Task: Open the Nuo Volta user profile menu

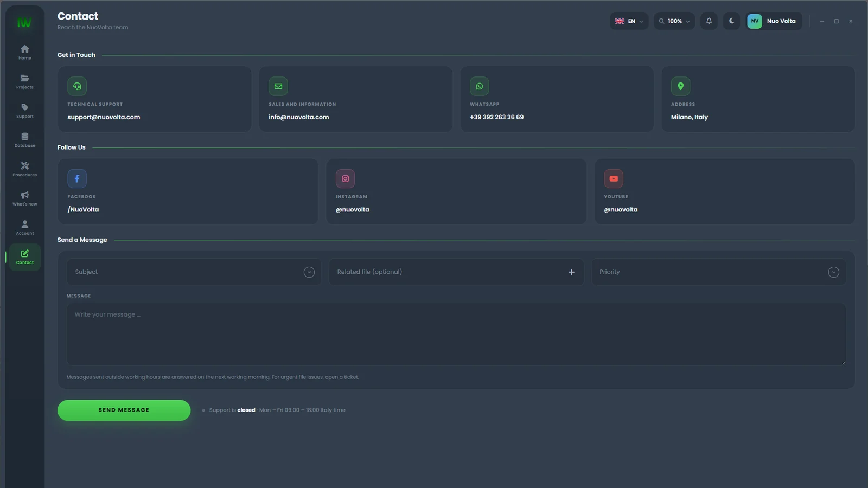Action: 774,21
